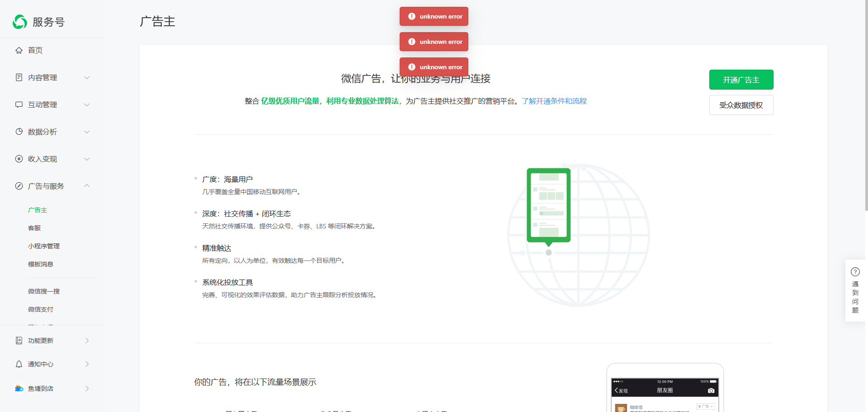Click the 遇到问题 help panel
This screenshot has height=412, width=868.
click(855, 290)
